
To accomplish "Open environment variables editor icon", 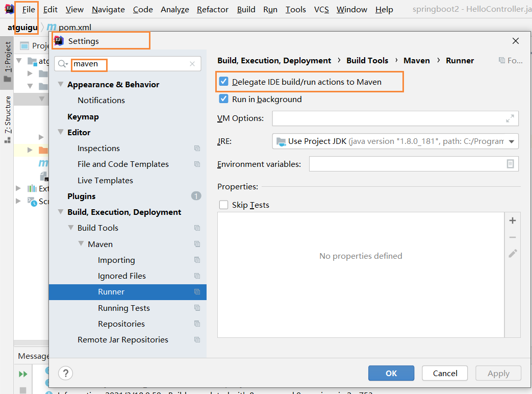I will tap(510, 164).
